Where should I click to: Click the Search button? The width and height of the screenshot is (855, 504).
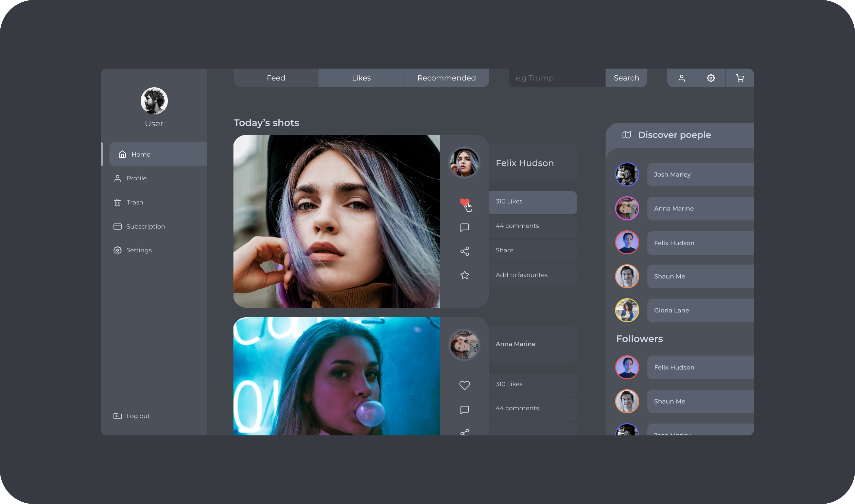click(626, 78)
